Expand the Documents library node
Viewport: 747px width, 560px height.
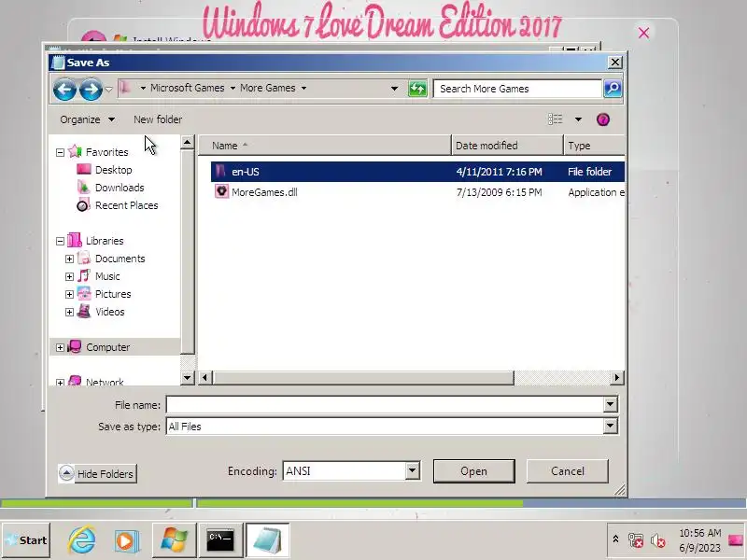(x=69, y=259)
